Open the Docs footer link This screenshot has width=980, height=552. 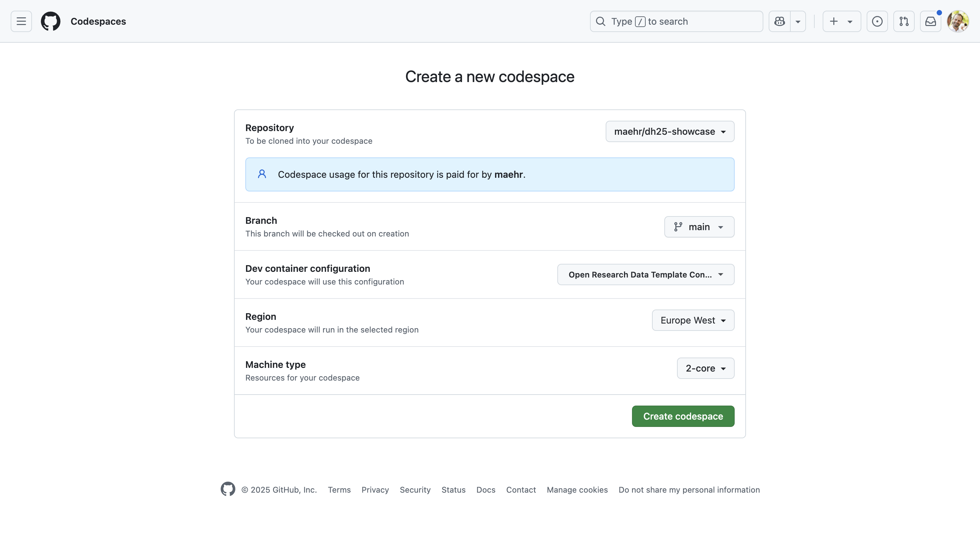click(x=485, y=490)
